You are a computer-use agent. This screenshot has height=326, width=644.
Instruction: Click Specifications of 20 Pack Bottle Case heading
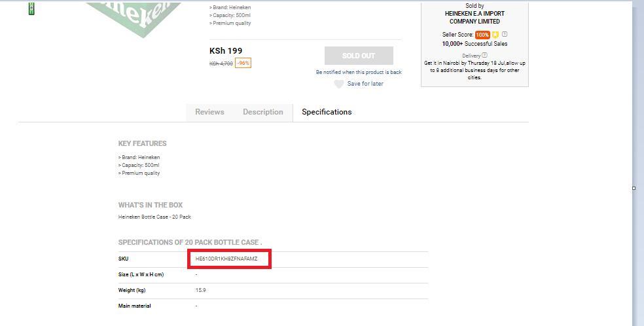tap(190, 242)
